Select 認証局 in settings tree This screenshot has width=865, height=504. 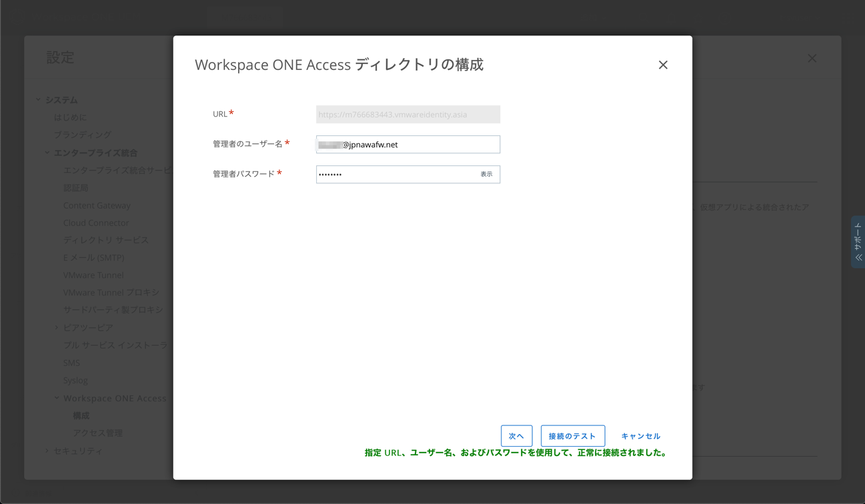pos(75,188)
